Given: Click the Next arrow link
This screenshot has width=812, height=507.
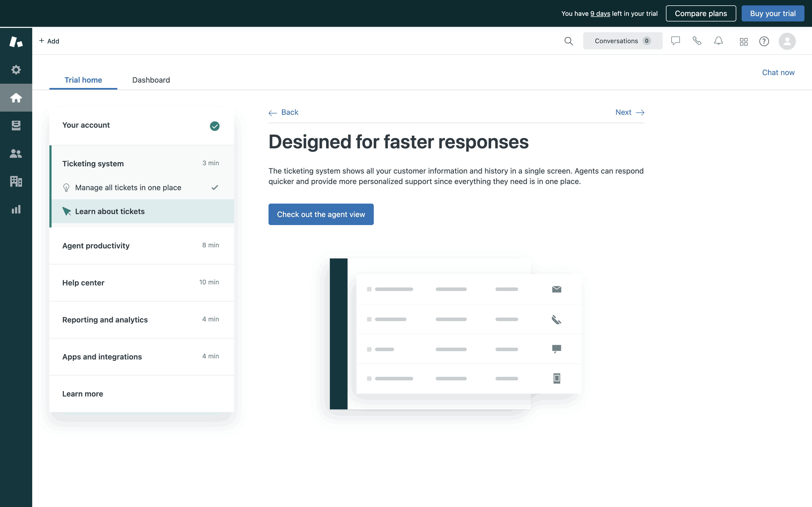Looking at the screenshot, I should [629, 112].
